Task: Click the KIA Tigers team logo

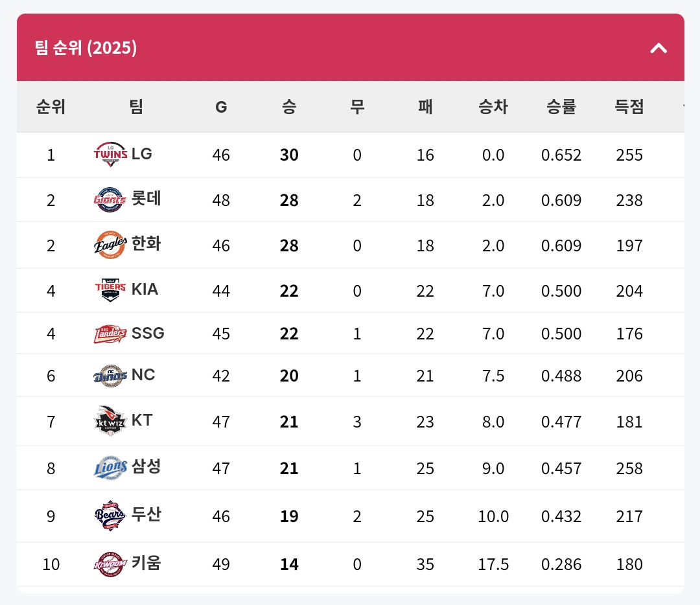Action: (x=110, y=290)
